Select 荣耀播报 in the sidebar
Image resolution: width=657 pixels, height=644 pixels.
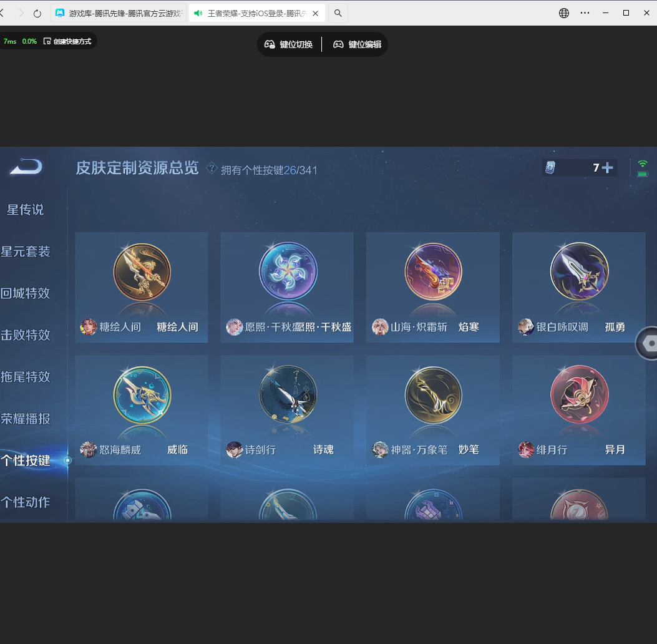[x=26, y=419]
